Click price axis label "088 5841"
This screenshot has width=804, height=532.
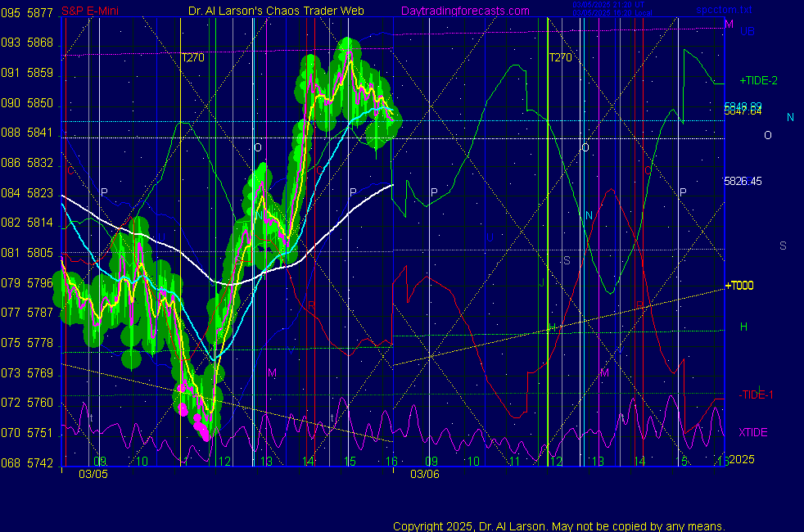click(x=27, y=133)
